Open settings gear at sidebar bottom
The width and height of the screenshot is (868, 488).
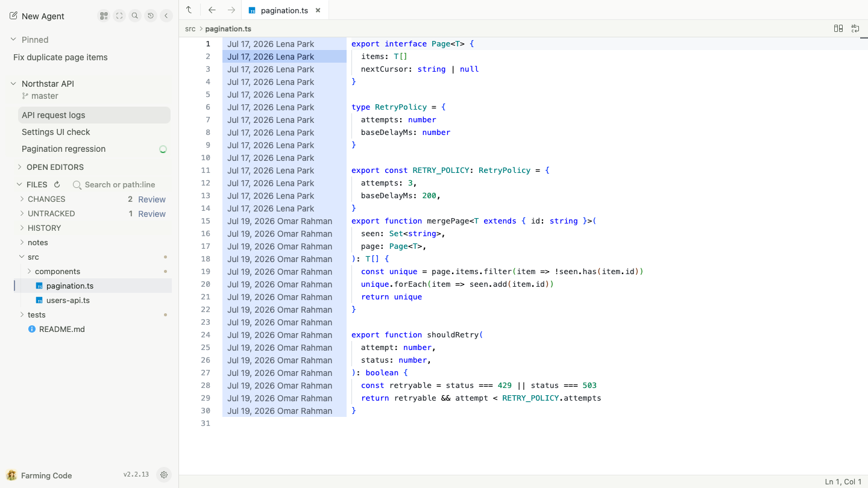(x=163, y=475)
